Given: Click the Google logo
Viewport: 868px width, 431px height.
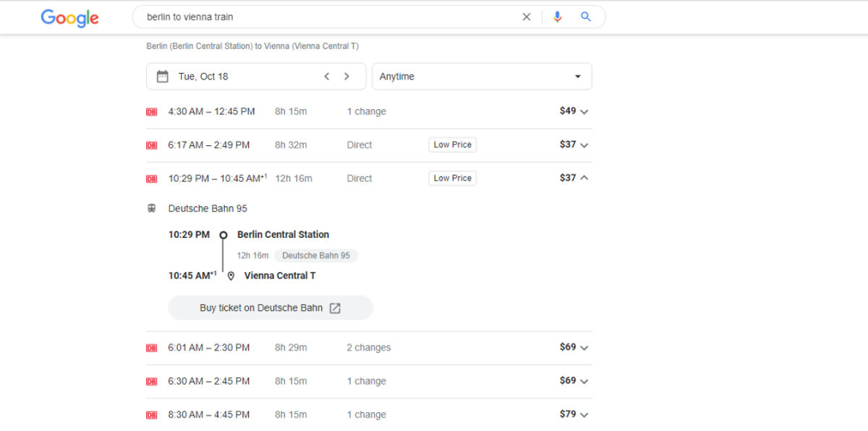Looking at the screenshot, I should 69,17.
